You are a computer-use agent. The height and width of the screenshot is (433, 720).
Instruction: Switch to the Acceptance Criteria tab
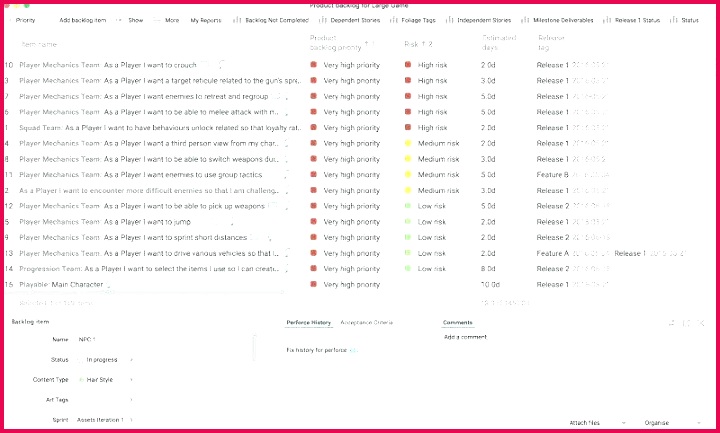366,323
